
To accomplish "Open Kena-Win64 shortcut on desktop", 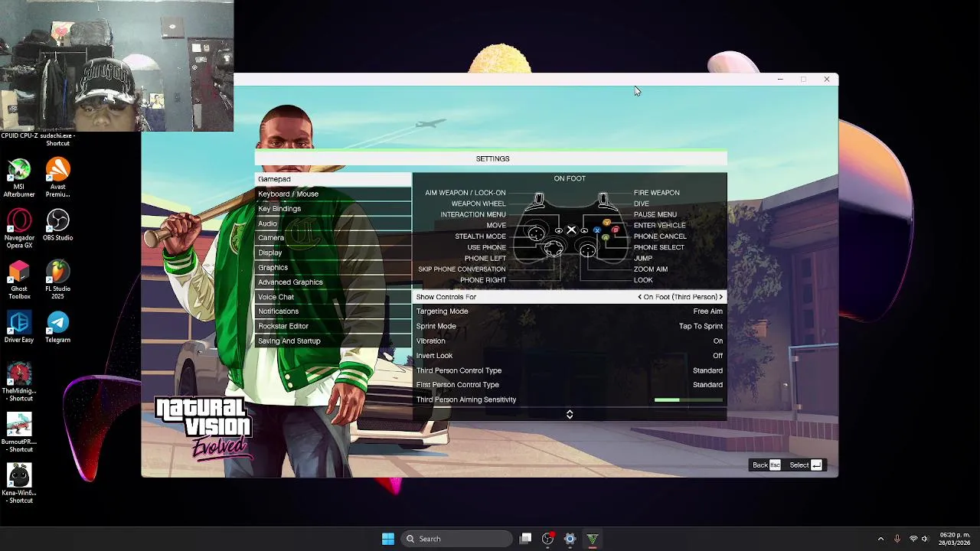I will [x=19, y=484].
